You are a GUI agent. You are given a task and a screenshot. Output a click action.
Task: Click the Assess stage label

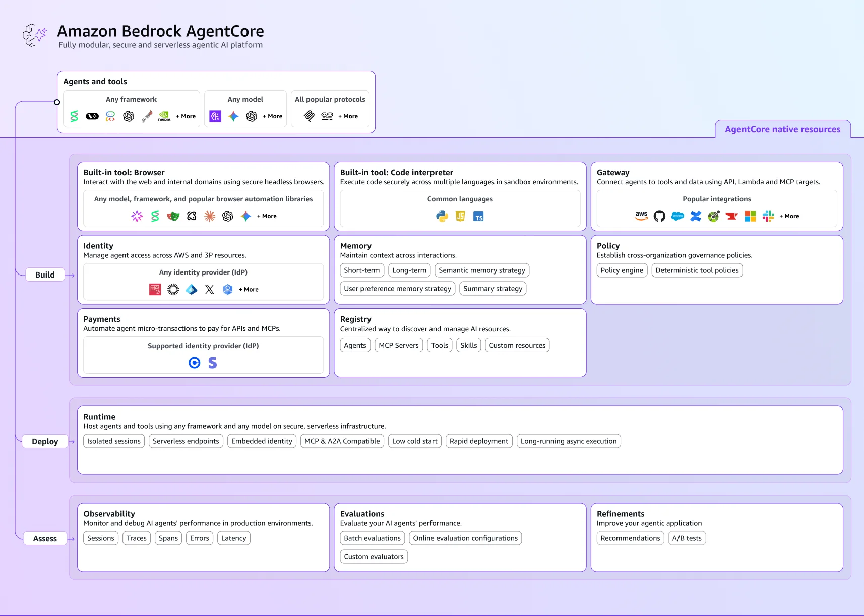click(45, 539)
